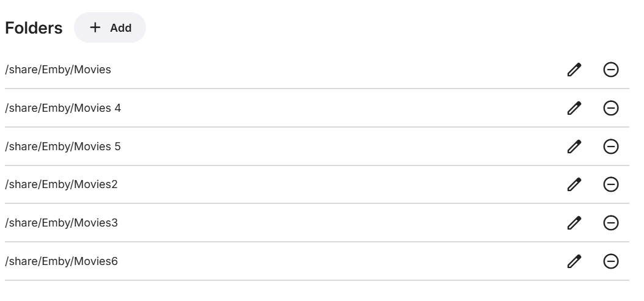Remove the /share/Emby/Movies 4 folder
This screenshot has height=301, width=644.
point(610,108)
